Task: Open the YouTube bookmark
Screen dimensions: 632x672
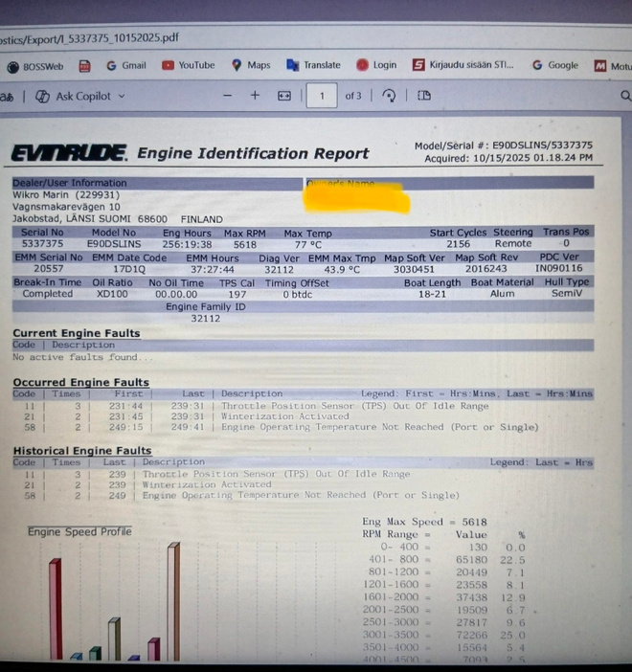Action: click(189, 65)
